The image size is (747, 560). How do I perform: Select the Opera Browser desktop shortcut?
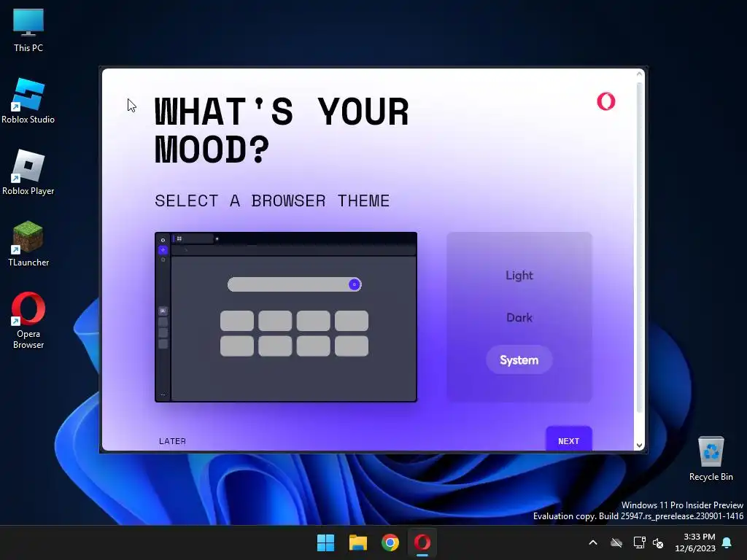click(28, 321)
